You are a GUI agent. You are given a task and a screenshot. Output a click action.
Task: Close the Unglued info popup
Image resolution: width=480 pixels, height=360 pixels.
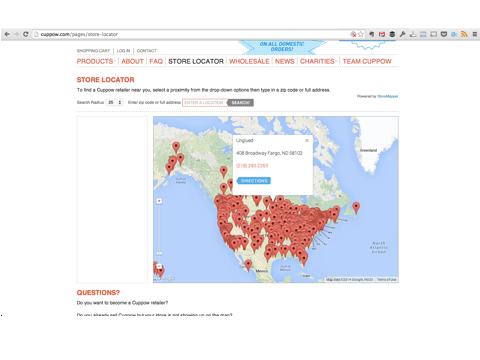click(307, 140)
